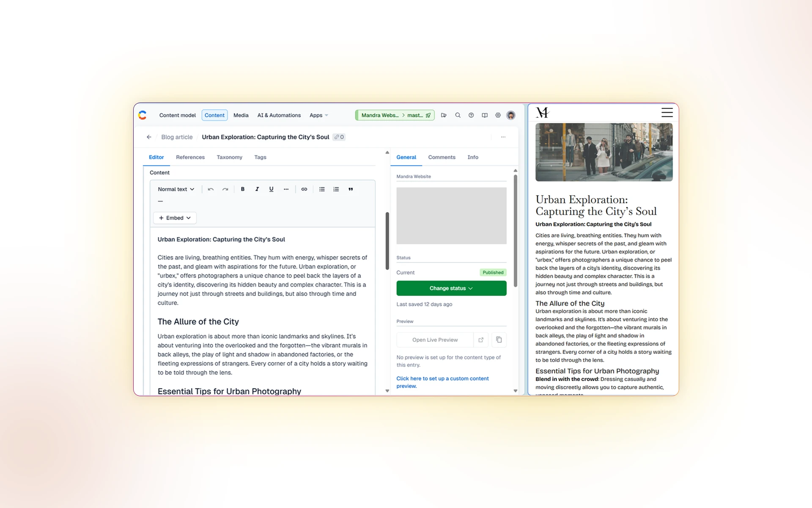Go back using the left arrow
Viewport: 812px width, 508px height.
[x=149, y=137]
